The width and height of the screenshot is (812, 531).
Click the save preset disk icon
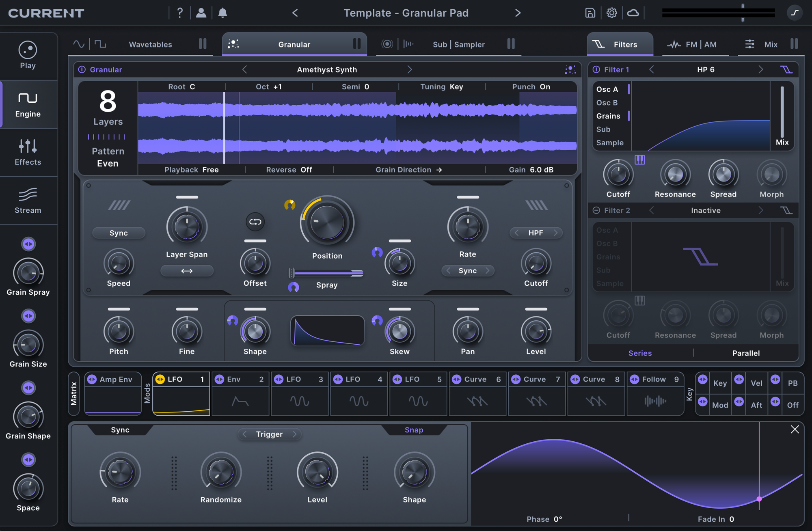pos(590,13)
